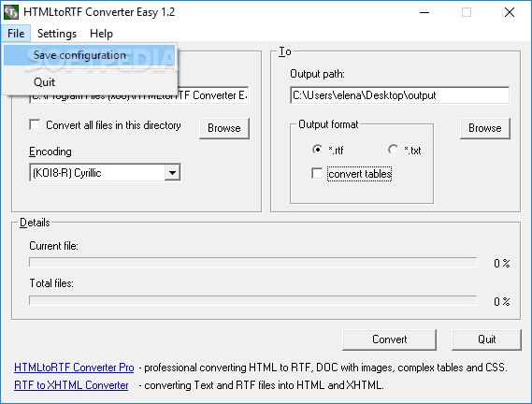The image size is (532, 404).
Task: Click the Current file: label
Action: (53, 246)
